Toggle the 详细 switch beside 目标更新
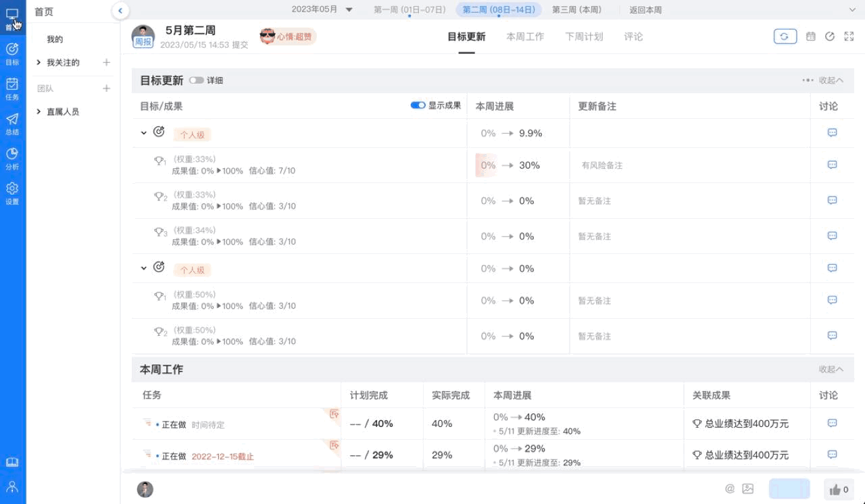The image size is (865, 504). pos(197,80)
